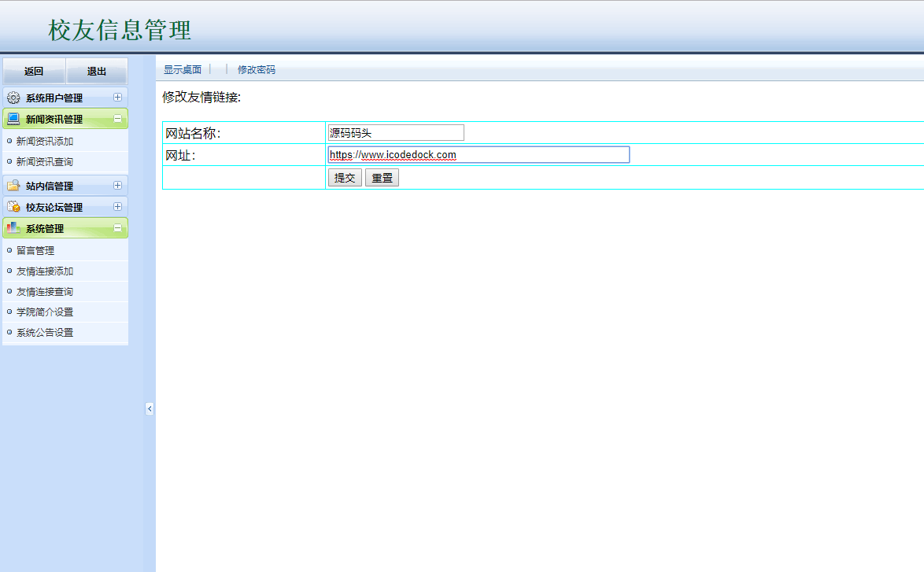Submit the form via 提交 button
Image resolution: width=924 pixels, height=572 pixels.
pos(344,177)
